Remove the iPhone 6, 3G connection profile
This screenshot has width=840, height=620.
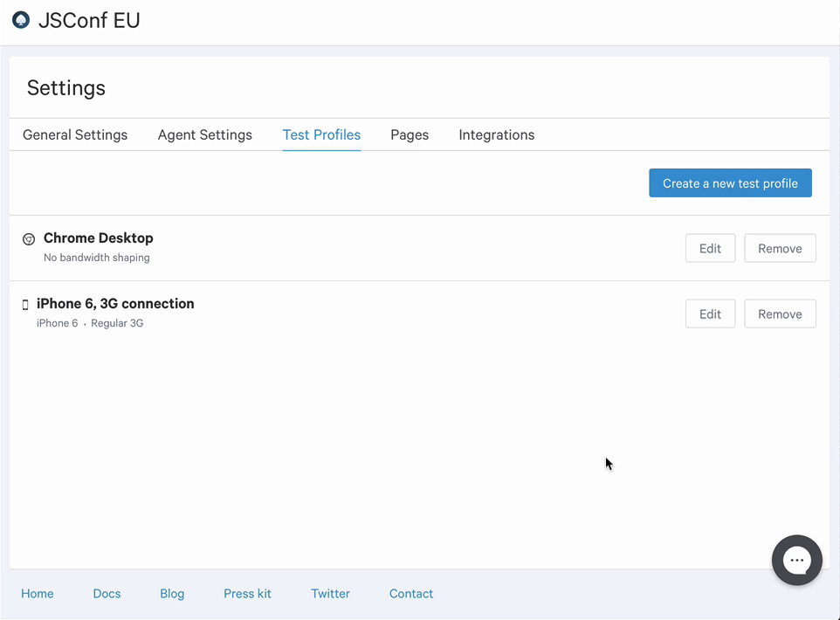(780, 313)
